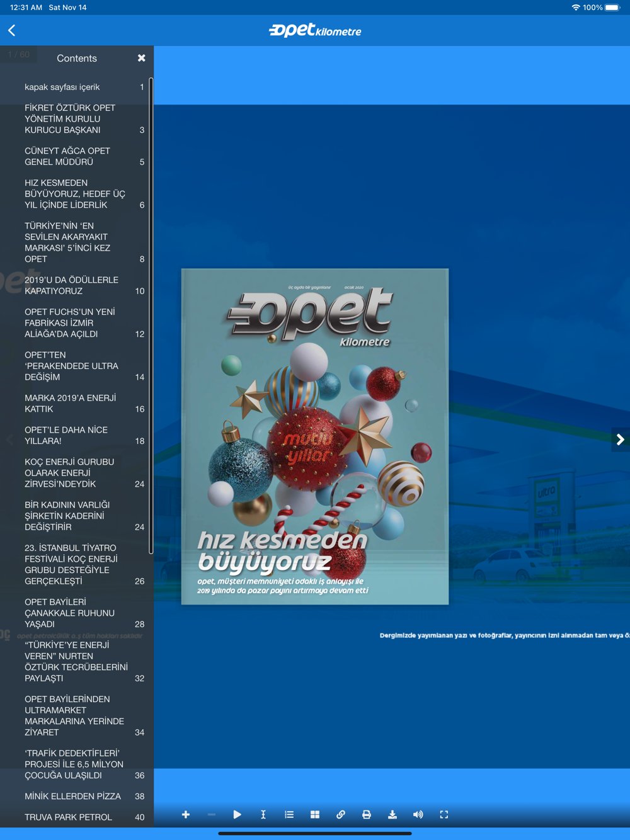
Task: Go back using the top-left arrow
Action: coord(11,30)
